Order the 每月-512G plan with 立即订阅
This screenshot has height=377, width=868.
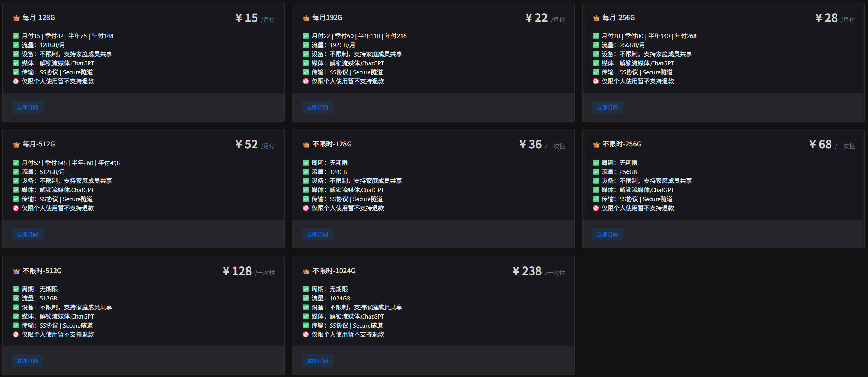point(28,234)
